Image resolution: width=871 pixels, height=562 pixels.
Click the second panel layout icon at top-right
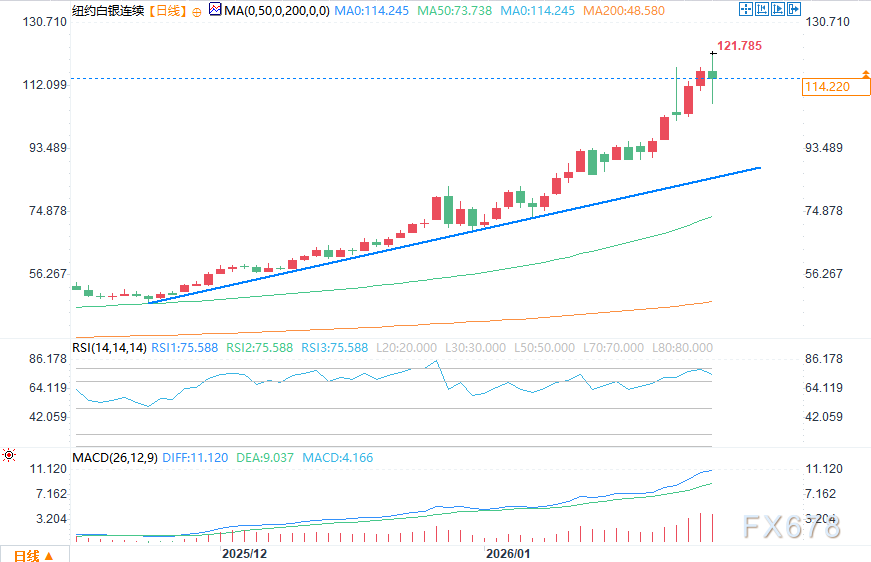click(764, 10)
